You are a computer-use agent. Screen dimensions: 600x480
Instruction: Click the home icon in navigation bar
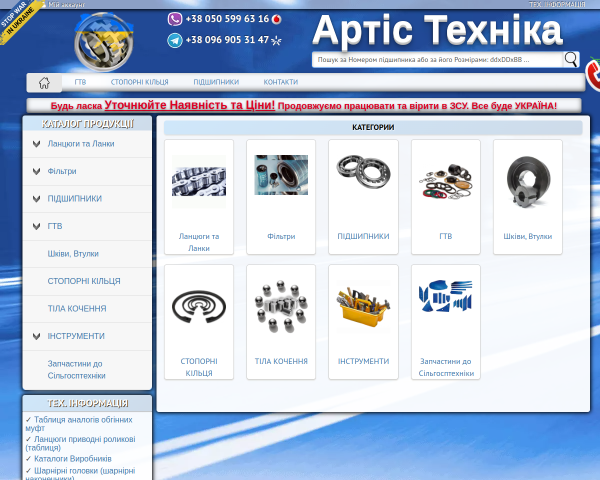pyautogui.click(x=44, y=82)
